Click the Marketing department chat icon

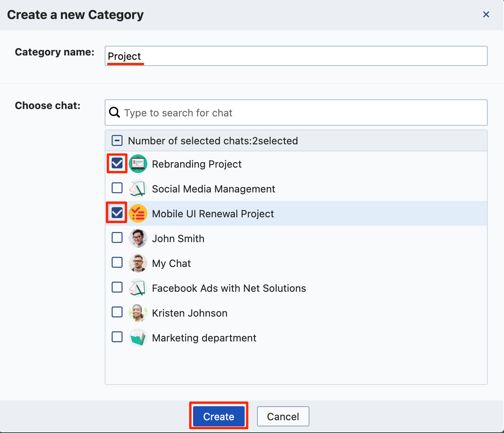[x=138, y=338]
